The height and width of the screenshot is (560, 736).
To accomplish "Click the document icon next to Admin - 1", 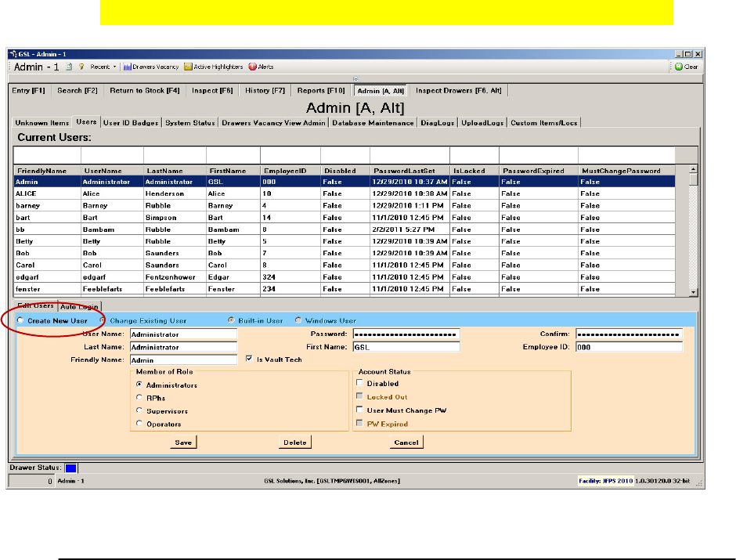I will tap(69, 67).
